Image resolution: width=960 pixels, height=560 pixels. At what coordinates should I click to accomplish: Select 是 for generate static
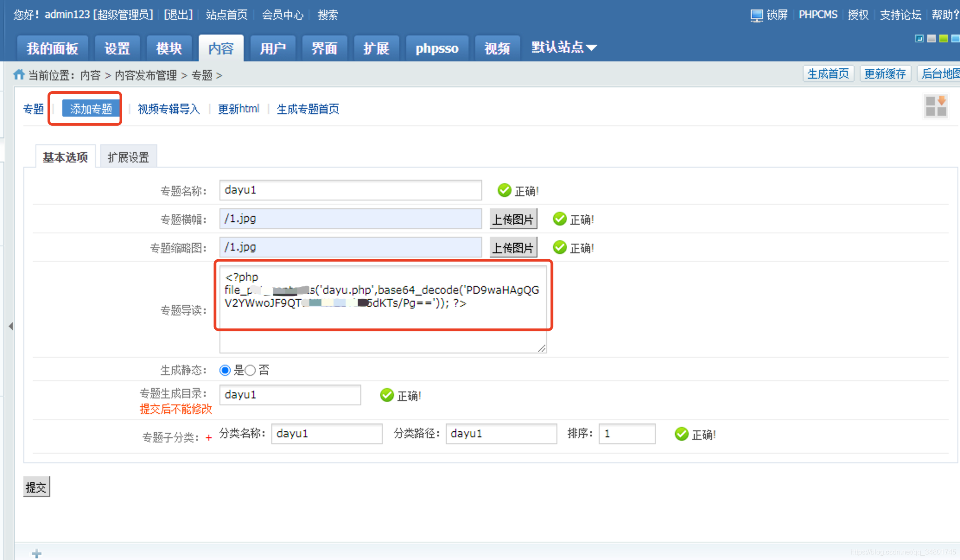click(225, 370)
